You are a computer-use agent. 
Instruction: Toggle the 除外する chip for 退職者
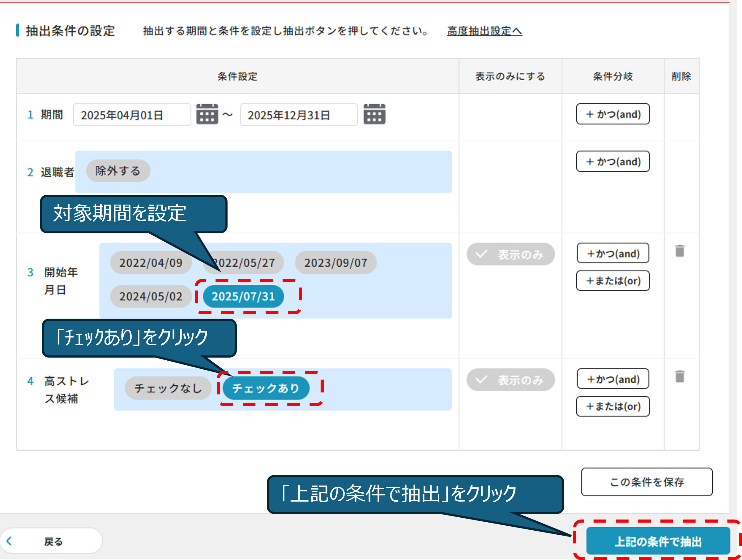[x=118, y=171]
